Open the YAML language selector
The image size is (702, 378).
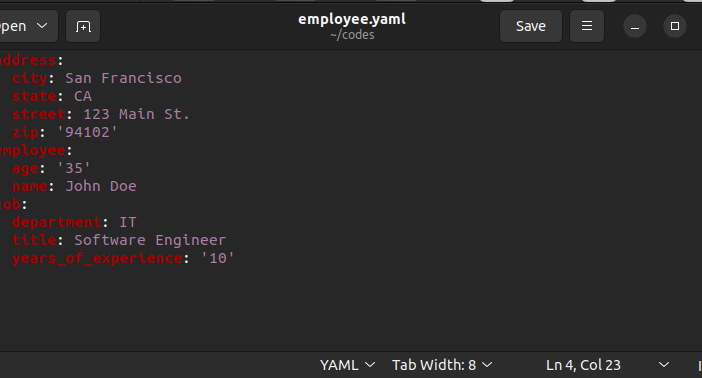[x=347, y=365]
